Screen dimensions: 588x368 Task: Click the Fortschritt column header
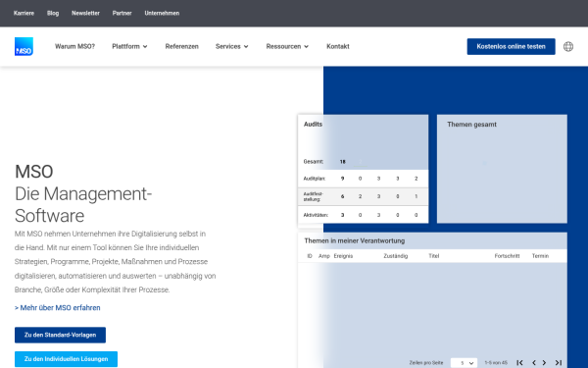click(x=507, y=256)
